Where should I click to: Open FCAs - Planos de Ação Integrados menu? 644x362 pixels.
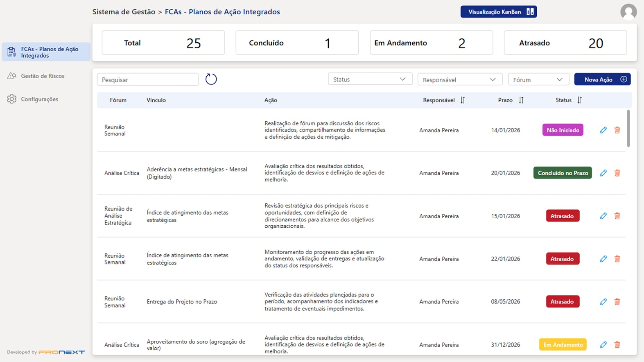click(46, 52)
